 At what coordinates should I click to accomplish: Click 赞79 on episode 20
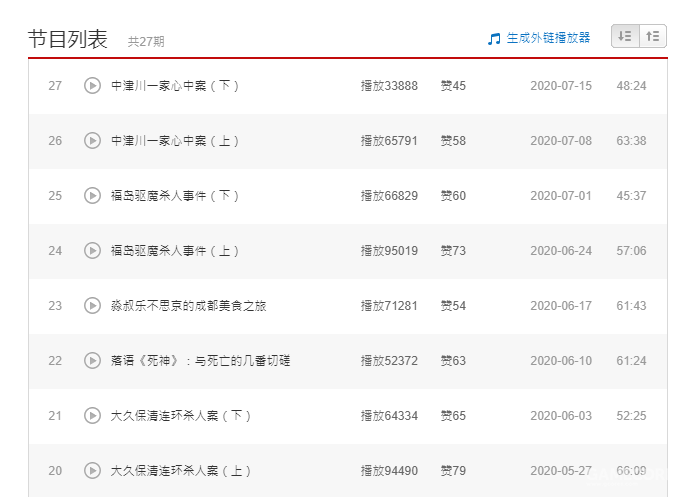[x=453, y=471]
